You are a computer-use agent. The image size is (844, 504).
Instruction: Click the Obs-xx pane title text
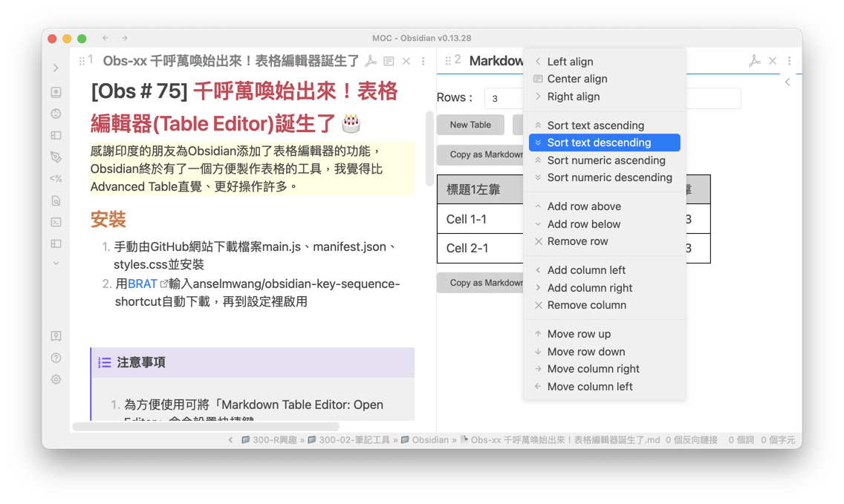(x=231, y=62)
